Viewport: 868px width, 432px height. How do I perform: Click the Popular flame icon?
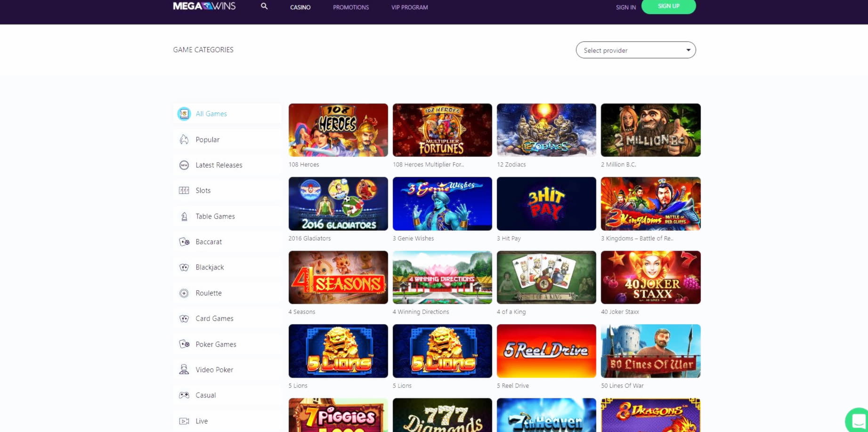pyautogui.click(x=184, y=139)
